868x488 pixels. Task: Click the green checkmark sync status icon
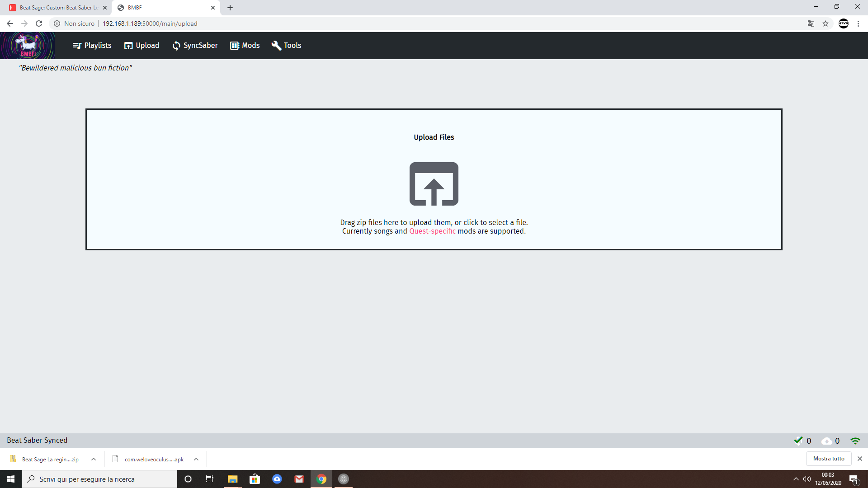pos(798,441)
